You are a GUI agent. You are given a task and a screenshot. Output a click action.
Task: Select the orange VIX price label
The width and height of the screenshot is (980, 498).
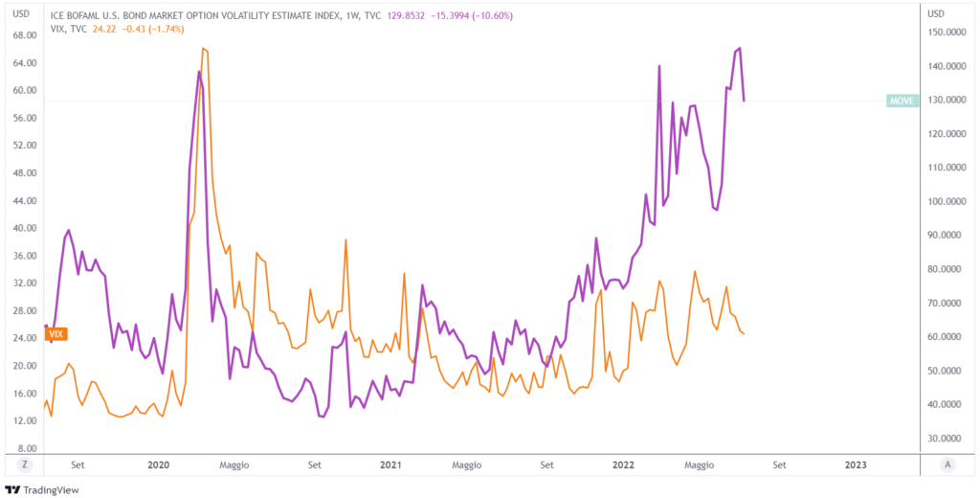pyautogui.click(x=56, y=334)
